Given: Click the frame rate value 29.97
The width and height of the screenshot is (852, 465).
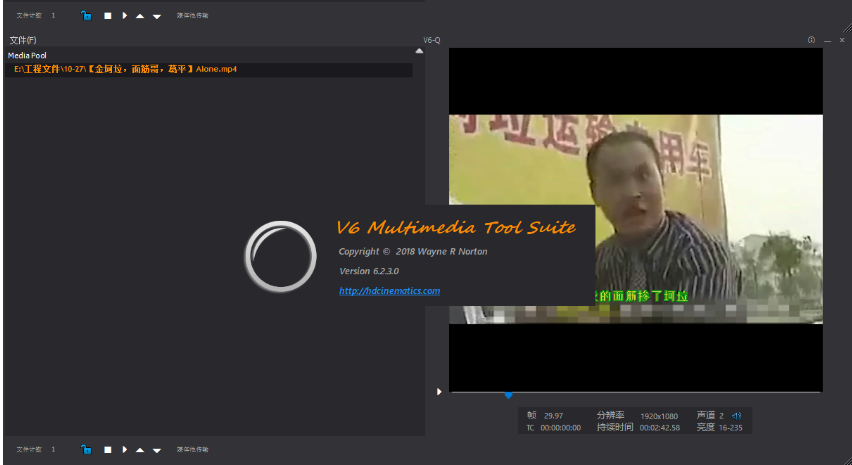Looking at the screenshot, I should (554, 416).
